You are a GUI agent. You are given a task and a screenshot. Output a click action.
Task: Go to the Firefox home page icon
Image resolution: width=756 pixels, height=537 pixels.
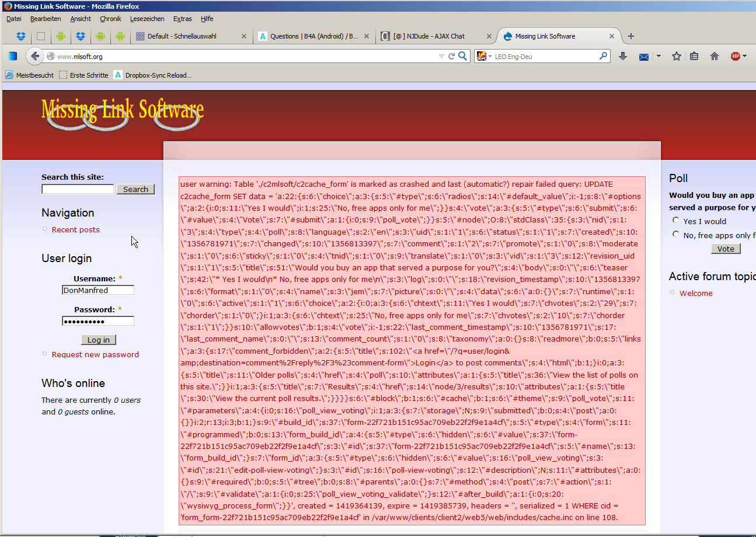coord(714,56)
